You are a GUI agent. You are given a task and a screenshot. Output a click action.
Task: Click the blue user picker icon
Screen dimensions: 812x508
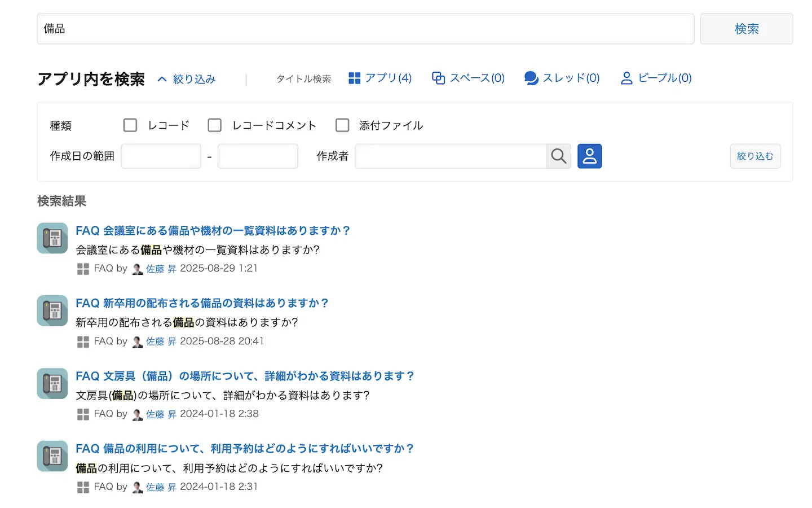[x=589, y=156]
